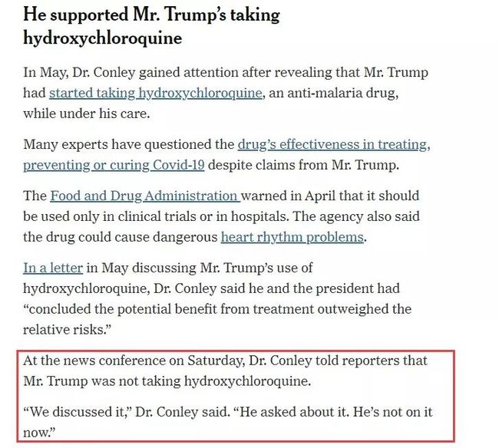Screen dimensions: 499x448
Task: Click the 'despite claims from Mr. Trump.' text
Action: pos(303,166)
